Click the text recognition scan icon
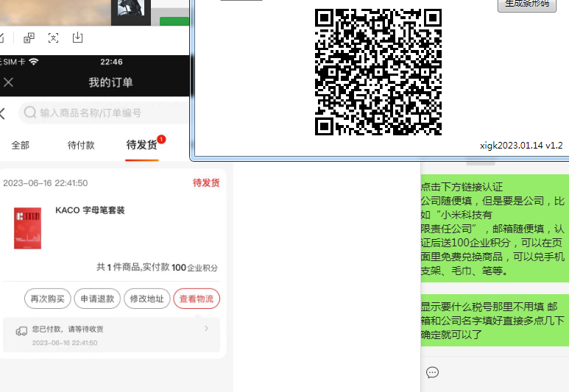 coord(53,38)
